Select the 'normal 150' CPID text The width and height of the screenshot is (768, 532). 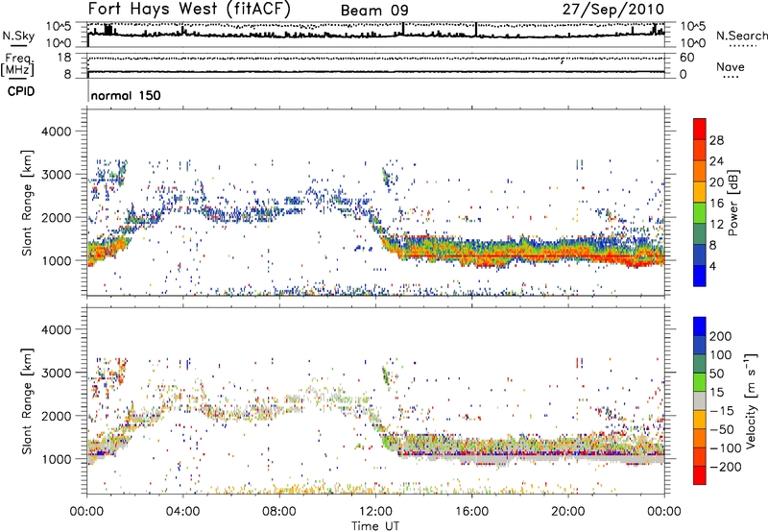(126, 95)
